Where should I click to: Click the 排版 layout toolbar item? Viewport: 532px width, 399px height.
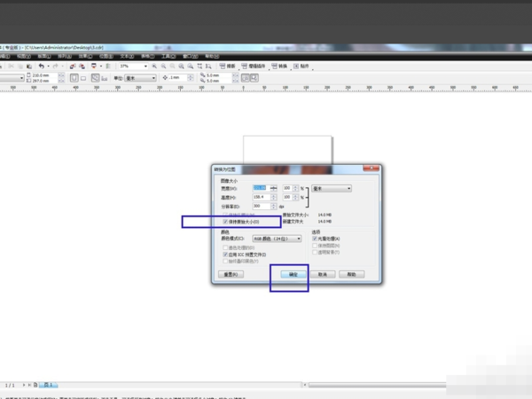(x=227, y=66)
